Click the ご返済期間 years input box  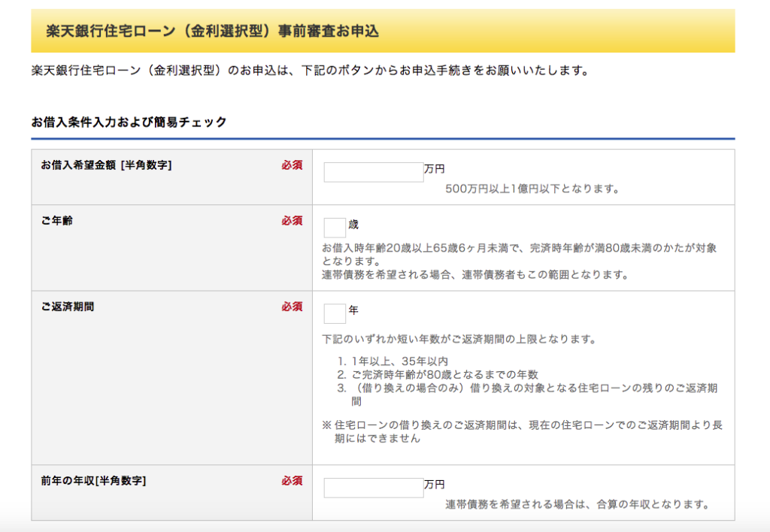point(335,313)
